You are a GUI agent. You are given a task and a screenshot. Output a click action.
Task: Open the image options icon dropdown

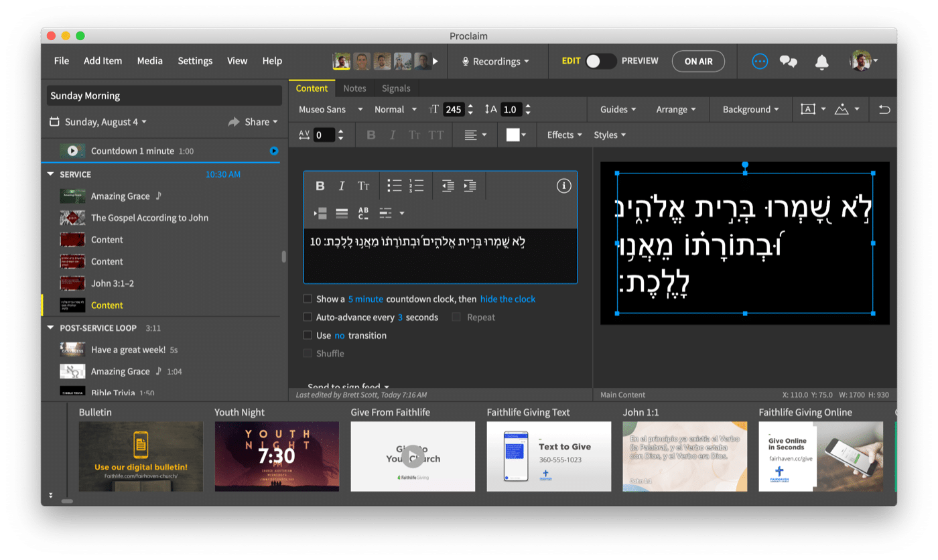click(x=846, y=109)
